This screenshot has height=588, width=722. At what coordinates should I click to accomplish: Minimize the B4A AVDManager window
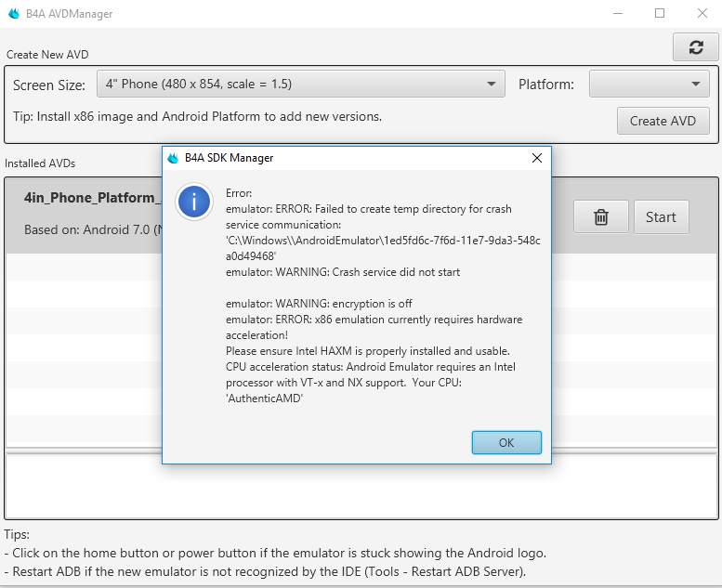616,14
